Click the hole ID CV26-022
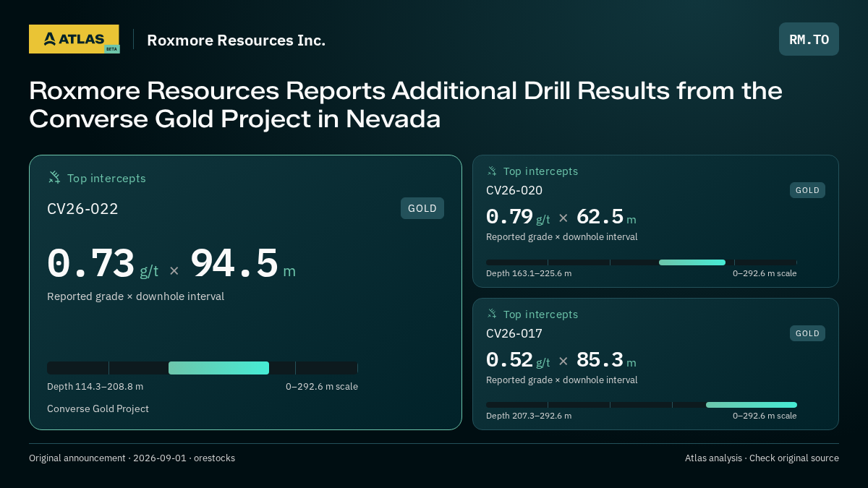Image resolution: width=868 pixels, height=488 pixels. point(82,209)
